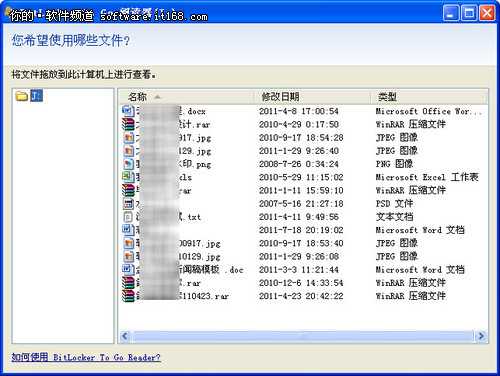Image resolution: width=500 pixels, height=376 pixels.
Task: Click type '文本文档'
Action: coord(394,217)
